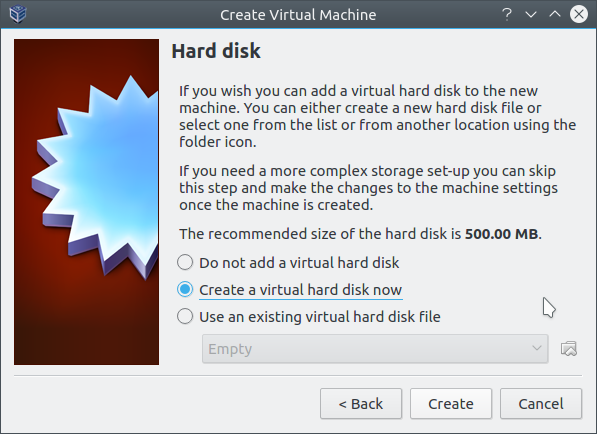Click the VirtualBox starburst wizard image
The height and width of the screenshot is (434, 597).
pyautogui.click(x=86, y=202)
